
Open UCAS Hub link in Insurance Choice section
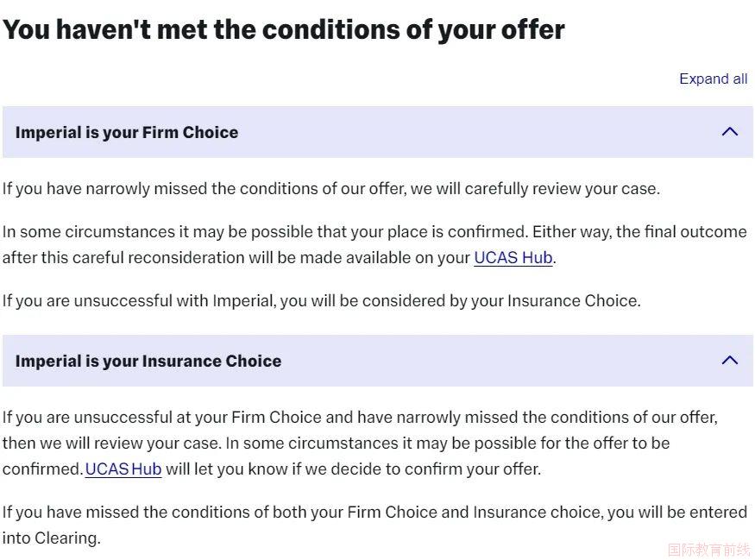123,469
